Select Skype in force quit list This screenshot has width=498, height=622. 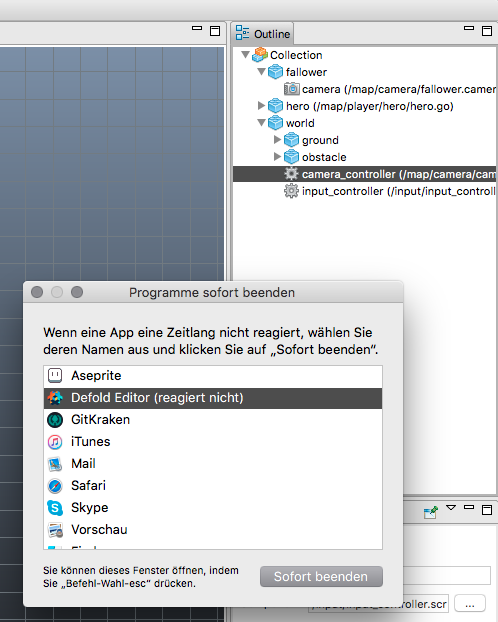click(213, 507)
